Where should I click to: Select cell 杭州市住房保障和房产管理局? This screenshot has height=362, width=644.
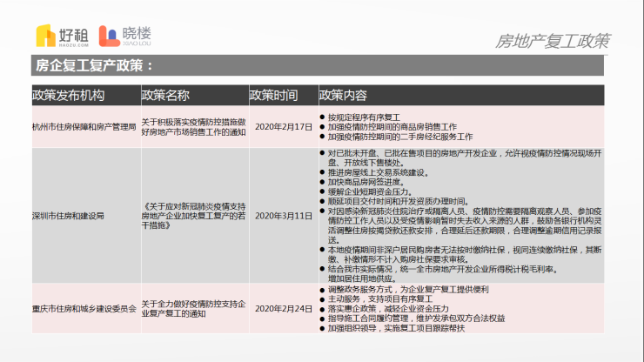pos(84,127)
